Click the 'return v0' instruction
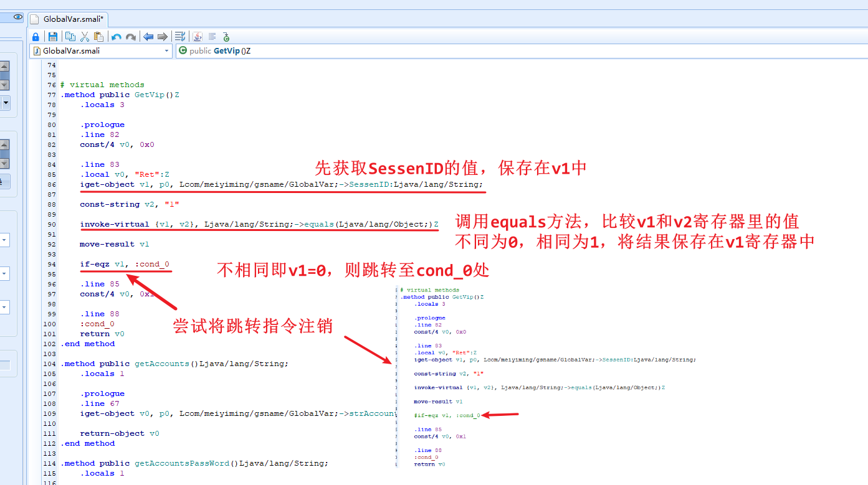The height and width of the screenshot is (485, 868). [x=102, y=334]
